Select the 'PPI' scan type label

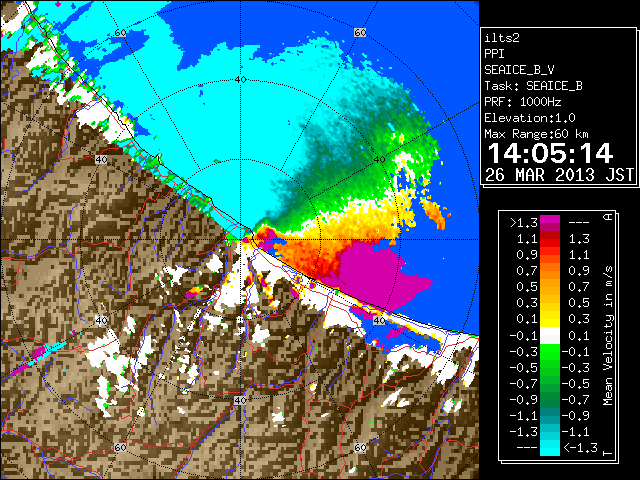pos(494,54)
